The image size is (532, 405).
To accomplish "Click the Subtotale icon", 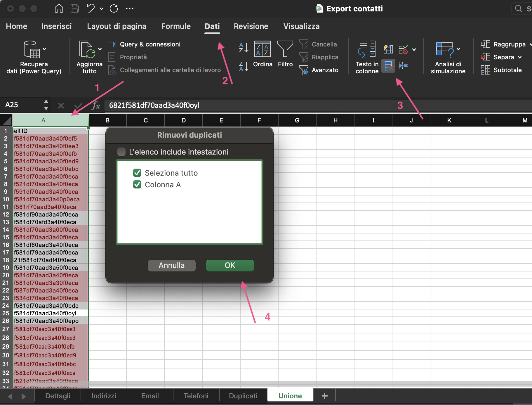I will [x=486, y=70].
